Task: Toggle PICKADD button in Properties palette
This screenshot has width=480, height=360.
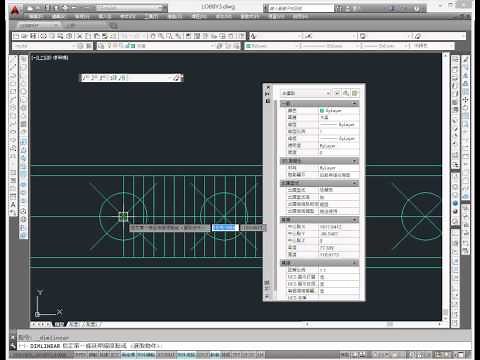Action: (337, 93)
